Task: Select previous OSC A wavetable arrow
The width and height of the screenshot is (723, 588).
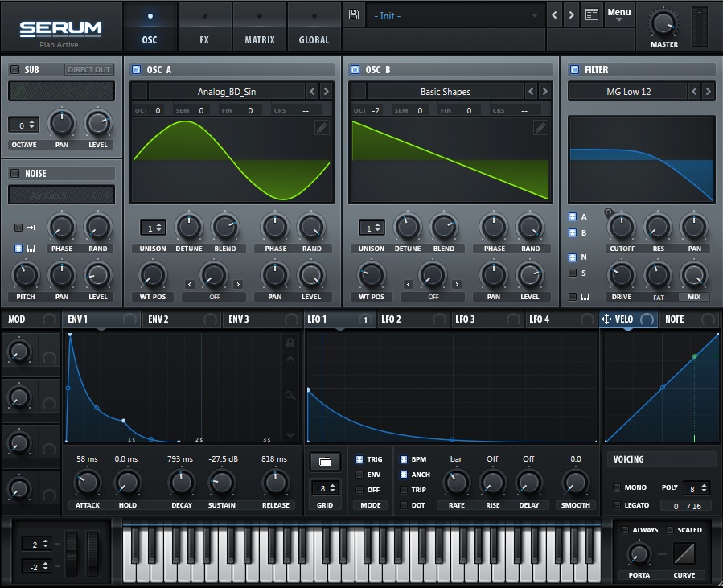Action: tap(312, 92)
